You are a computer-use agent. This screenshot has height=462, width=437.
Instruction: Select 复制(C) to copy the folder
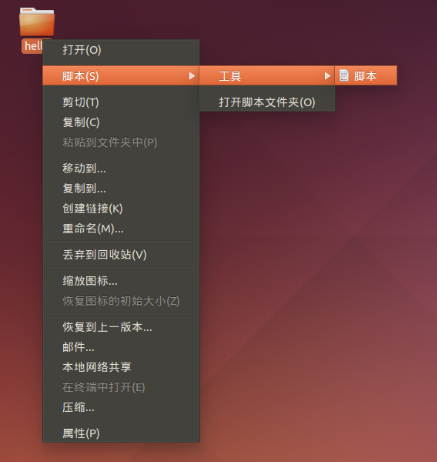(121, 122)
